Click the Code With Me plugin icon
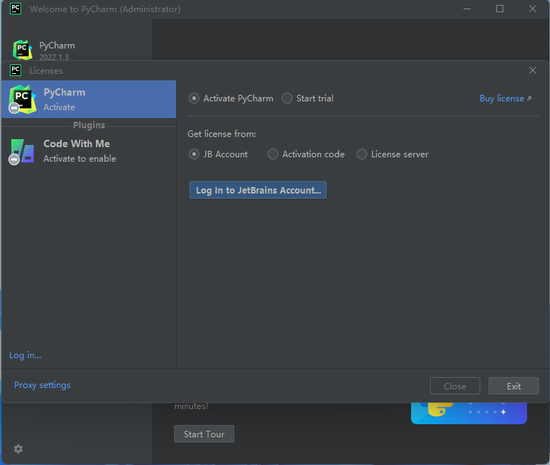The height and width of the screenshot is (465, 550). point(22,151)
